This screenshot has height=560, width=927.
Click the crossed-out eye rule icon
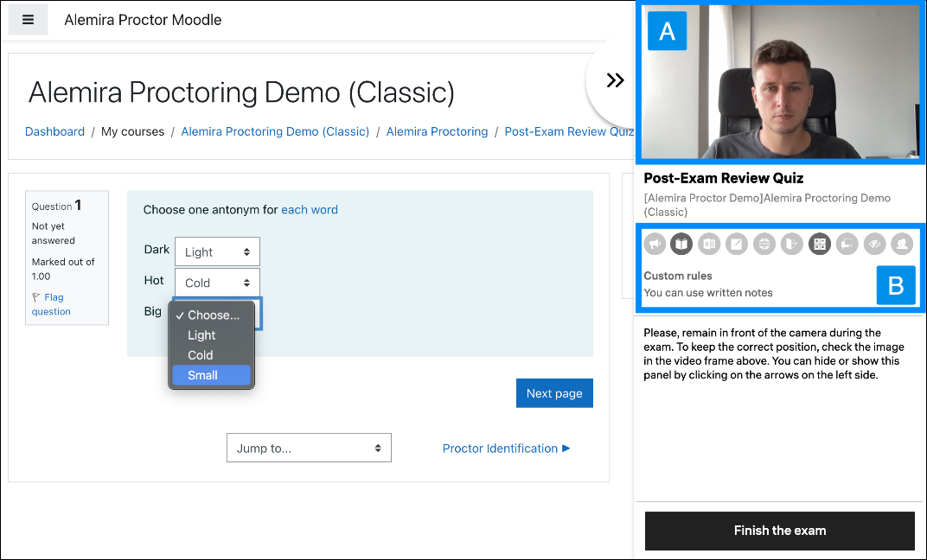coord(874,245)
